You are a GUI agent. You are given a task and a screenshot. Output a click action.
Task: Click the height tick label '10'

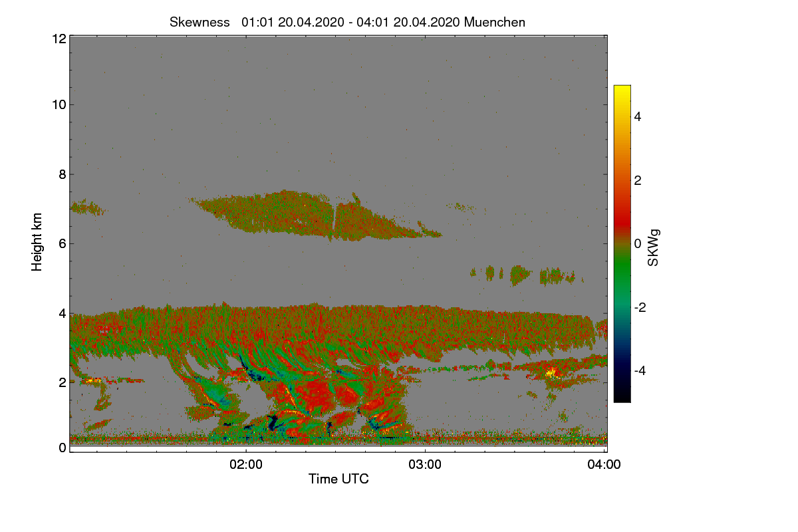point(58,104)
